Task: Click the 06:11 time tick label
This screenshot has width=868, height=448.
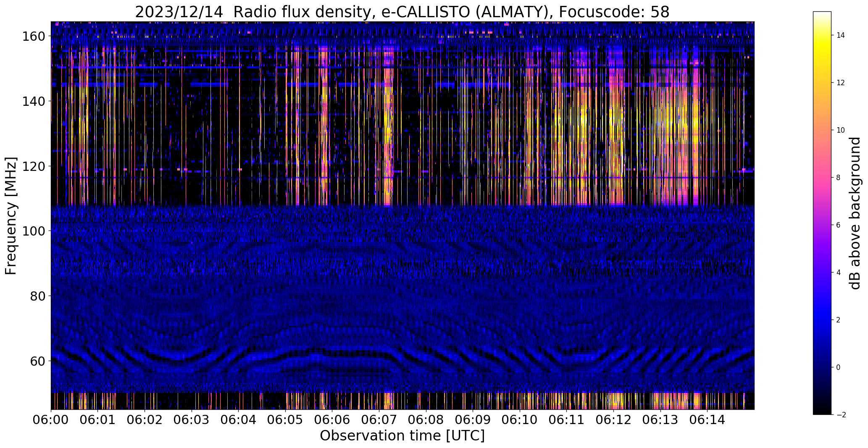Action: pos(567,420)
